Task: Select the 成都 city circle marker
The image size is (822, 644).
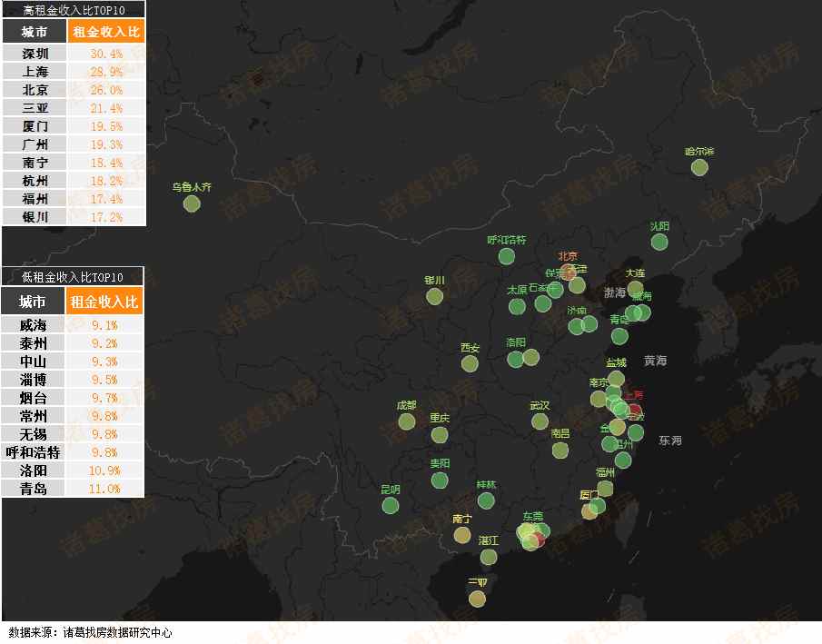Action: click(406, 421)
